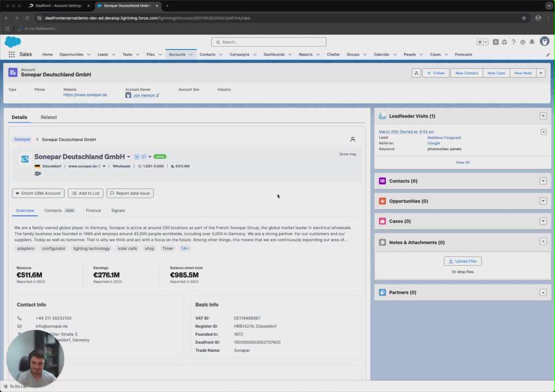Open Forecasts in the navigation bar
555x392 pixels.
coord(463,54)
